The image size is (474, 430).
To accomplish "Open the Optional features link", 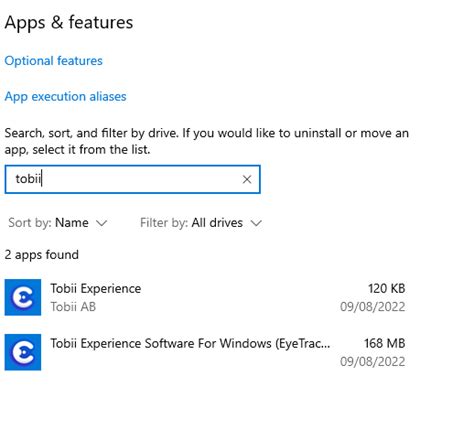I will coord(53,61).
